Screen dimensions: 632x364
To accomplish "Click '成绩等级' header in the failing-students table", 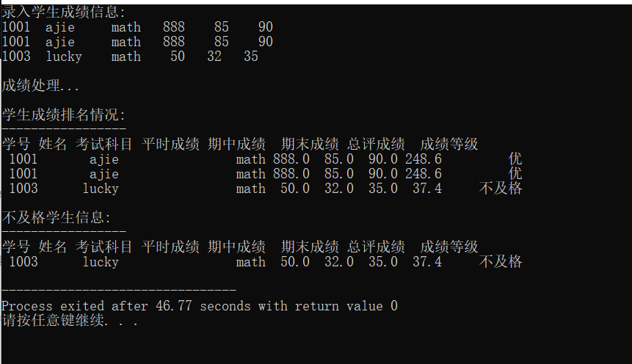I will click(449, 247).
